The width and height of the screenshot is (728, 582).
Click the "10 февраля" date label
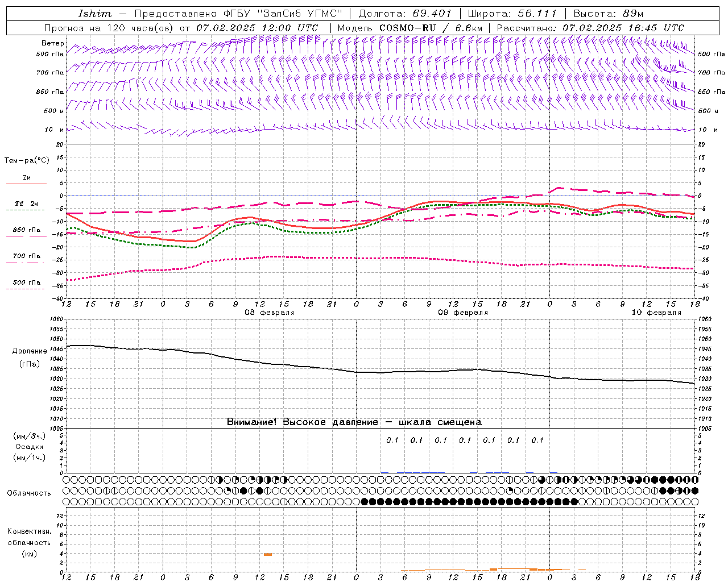[x=656, y=313]
